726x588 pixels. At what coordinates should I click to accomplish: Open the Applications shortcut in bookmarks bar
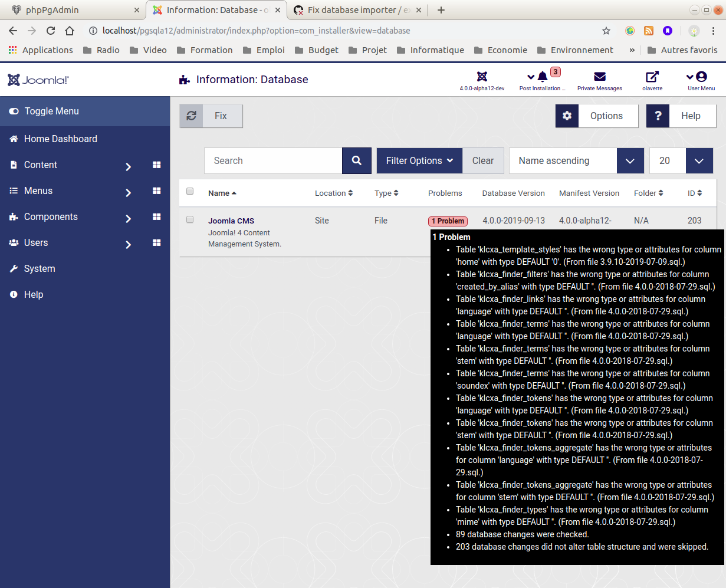41,50
